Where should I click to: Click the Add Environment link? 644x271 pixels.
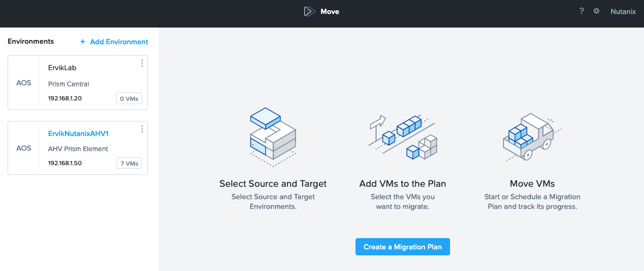tap(119, 42)
